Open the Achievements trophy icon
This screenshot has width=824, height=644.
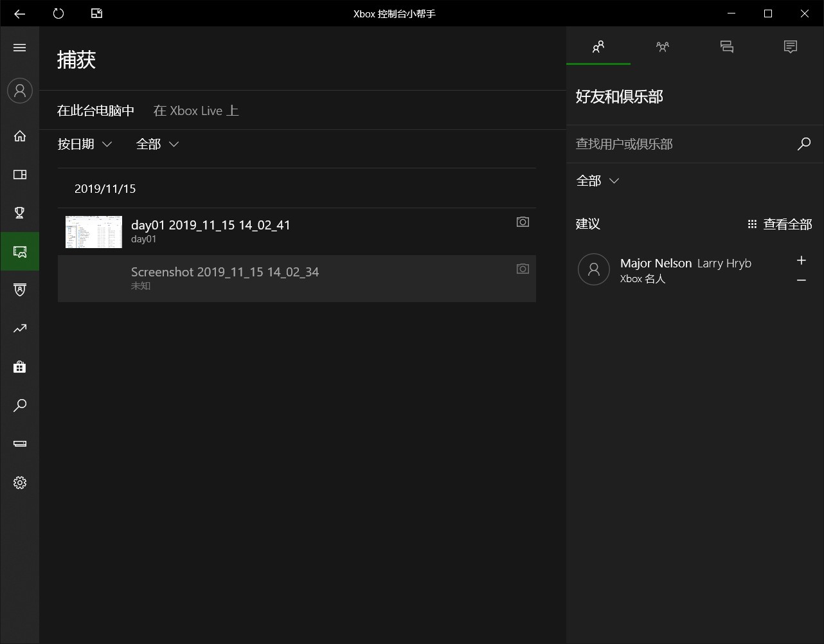[x=20, y=213]
